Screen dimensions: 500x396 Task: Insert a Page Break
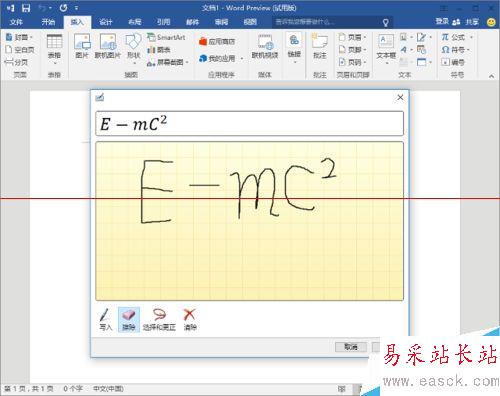coord(16,62)
